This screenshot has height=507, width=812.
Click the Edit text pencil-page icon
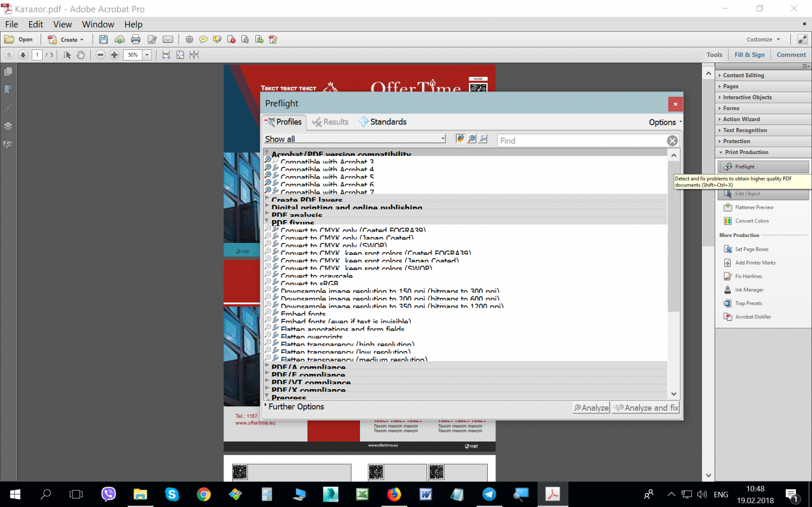152,39
